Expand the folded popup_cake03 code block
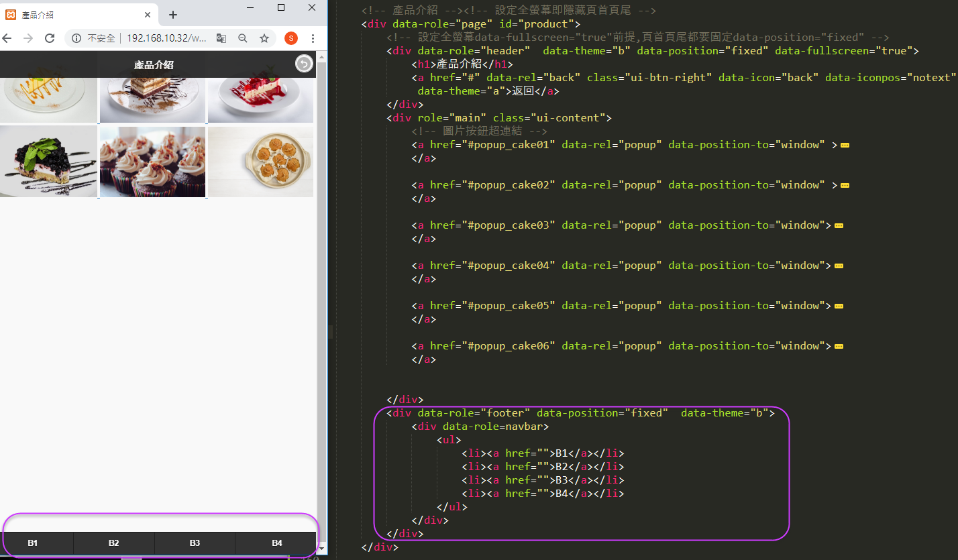 click(838, 225)
